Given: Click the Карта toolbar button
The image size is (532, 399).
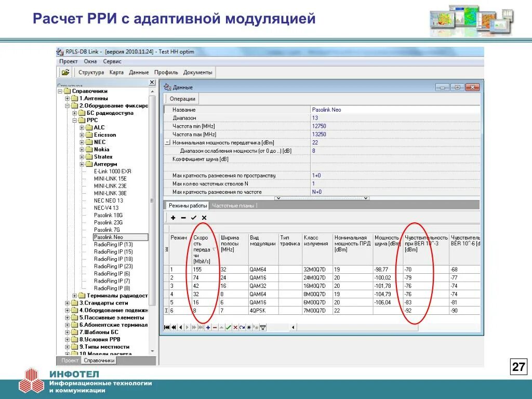Looking at the screenshot, I should (116, 72).
